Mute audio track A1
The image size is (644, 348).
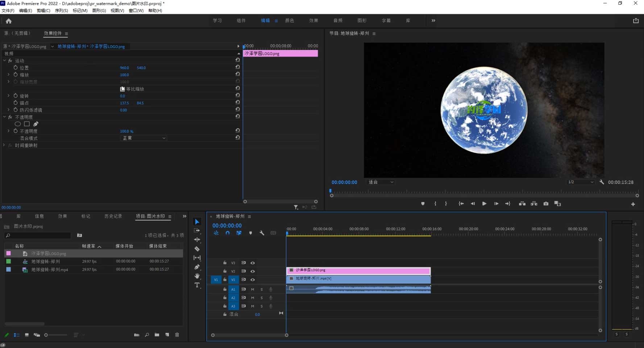[253, 289]
